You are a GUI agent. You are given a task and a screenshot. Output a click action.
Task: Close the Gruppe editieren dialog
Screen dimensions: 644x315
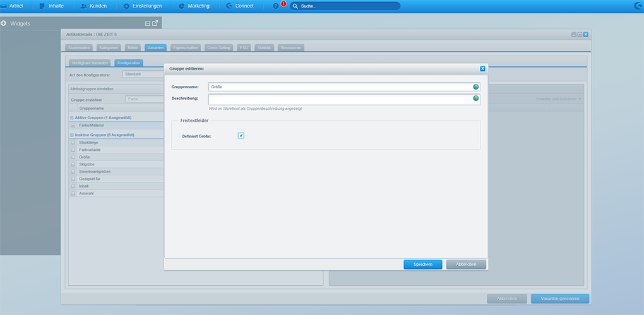tap(482, 68)
